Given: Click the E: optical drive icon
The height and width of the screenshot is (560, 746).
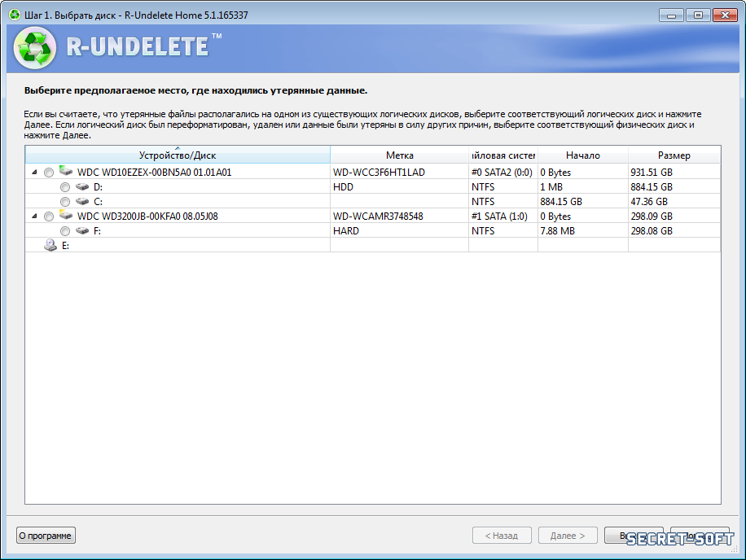Looking at the screenshot, I should pos(50,245).
